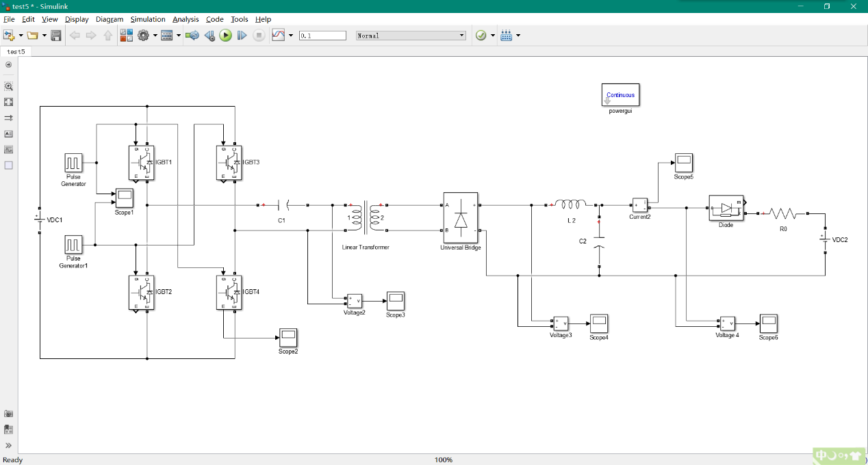The height and width of the screenshot is (465, 868).
Task: Select the test5 model tab
Action: 16,51
